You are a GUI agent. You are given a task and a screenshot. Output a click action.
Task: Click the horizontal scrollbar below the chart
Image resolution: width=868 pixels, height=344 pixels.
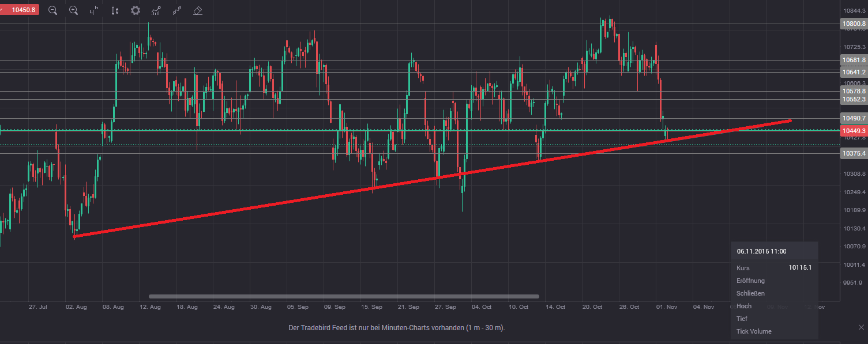343,296
